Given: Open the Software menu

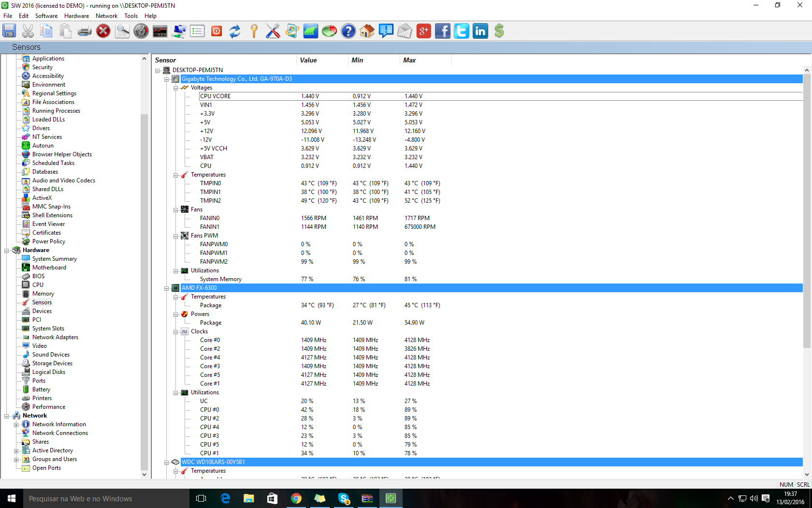Looking at the screenshot, I should [46, 16].
